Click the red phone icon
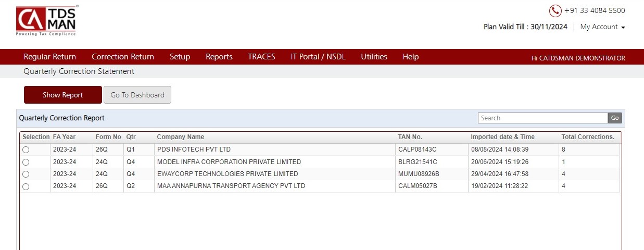This screenshot has width=644, height=250. [x=555, y=10]
